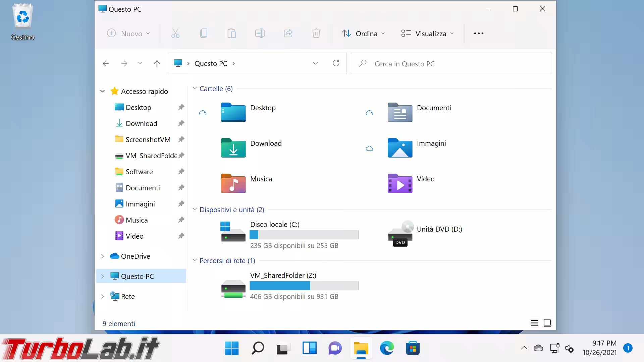Collapse the Cartelle (6) group
The height and width of the screenshot is (362, 644).
(x=195, y=88)
